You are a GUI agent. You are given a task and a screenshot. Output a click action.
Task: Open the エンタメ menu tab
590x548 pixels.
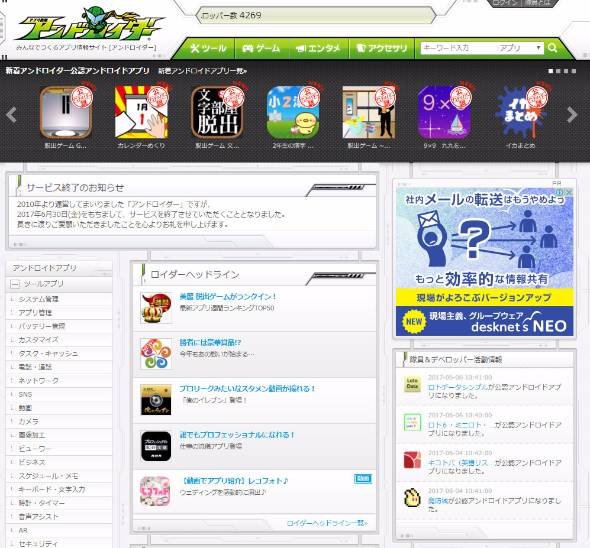pos(319,48)
